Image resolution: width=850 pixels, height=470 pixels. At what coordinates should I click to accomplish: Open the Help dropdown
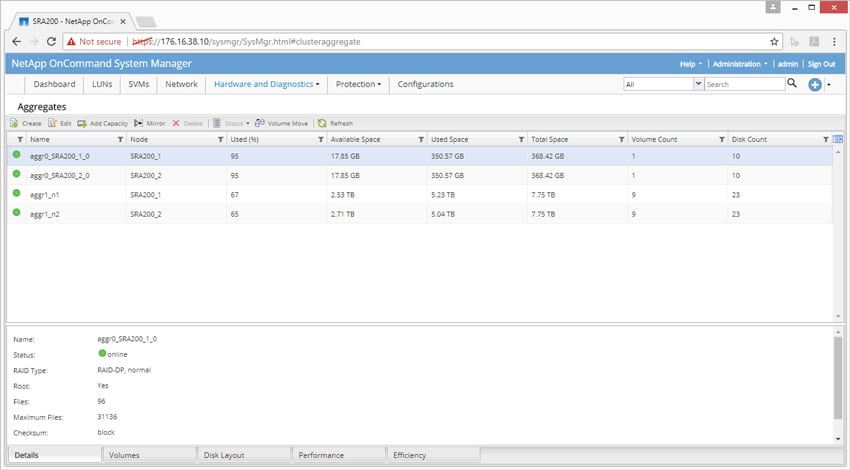(x=691, y=64)
